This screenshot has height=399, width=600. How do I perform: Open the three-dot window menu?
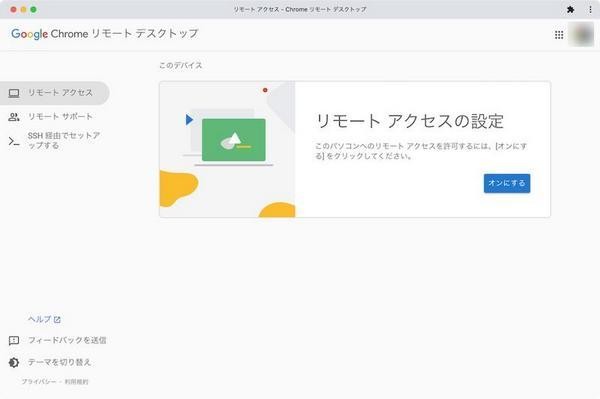[x=590, y=10]
